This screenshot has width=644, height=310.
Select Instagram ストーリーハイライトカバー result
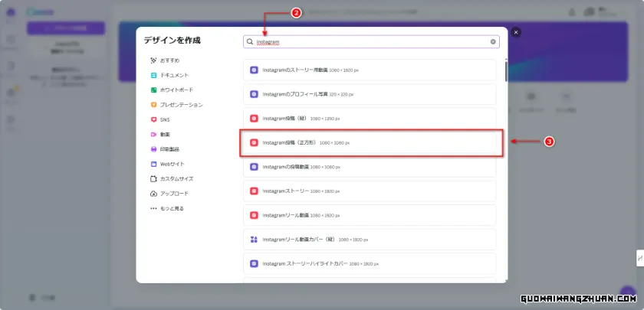(x=370, y=263)
